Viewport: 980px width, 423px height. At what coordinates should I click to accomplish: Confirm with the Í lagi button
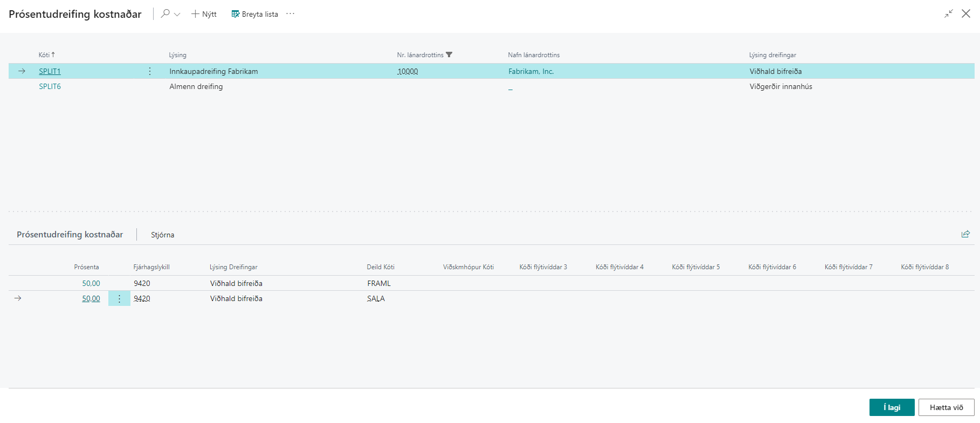pos(892,407)
